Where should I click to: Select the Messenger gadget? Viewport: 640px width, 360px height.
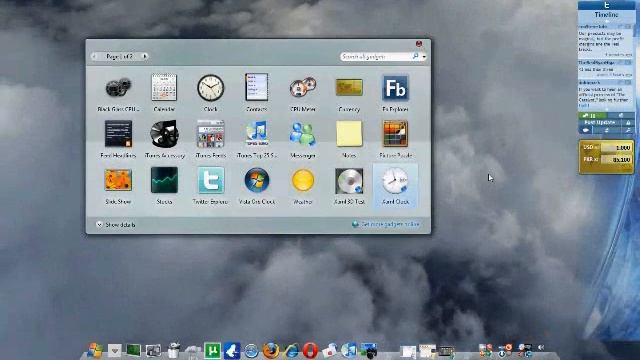[303, 139]
